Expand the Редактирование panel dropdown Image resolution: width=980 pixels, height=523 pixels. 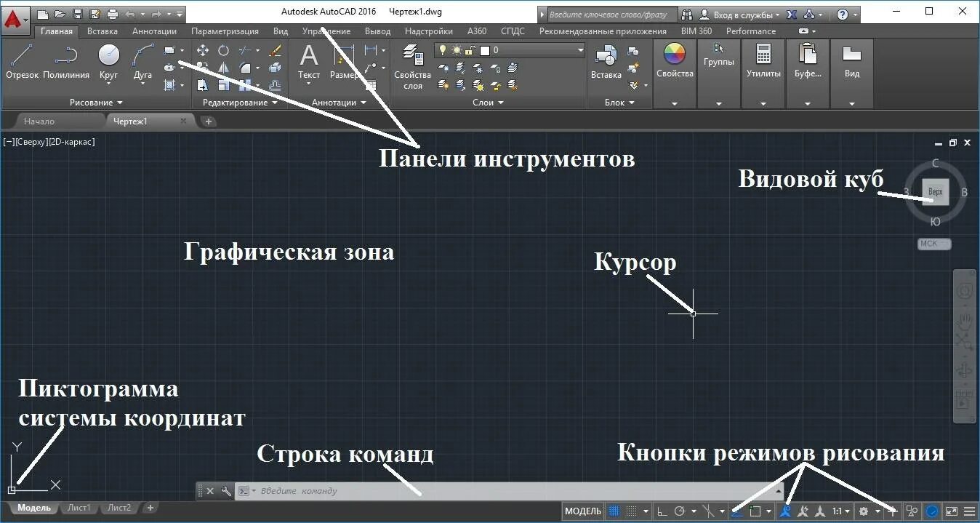(x=240, y=103)
